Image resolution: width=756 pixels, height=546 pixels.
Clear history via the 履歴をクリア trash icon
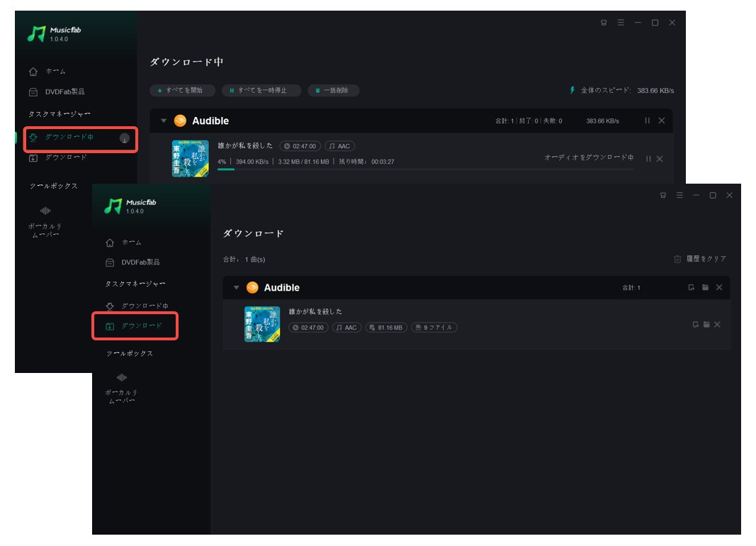[x=677, y=260]
